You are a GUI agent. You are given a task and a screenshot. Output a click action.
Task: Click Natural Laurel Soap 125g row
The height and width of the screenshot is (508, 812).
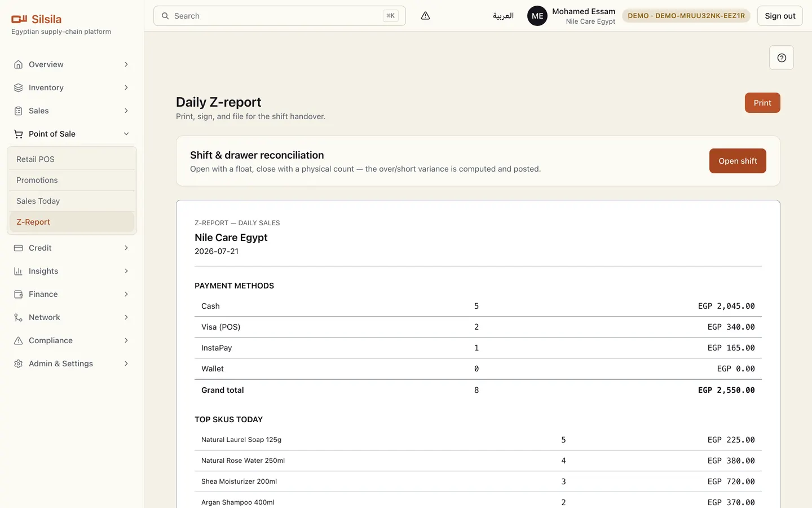[478, 440]
